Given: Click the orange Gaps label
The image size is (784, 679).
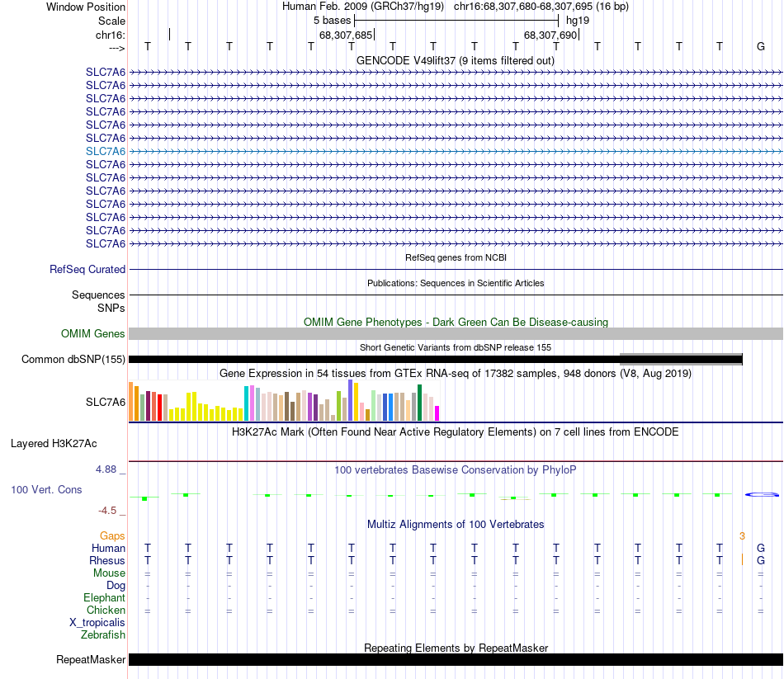Looking at the screenshot, I should pos(112,536).
